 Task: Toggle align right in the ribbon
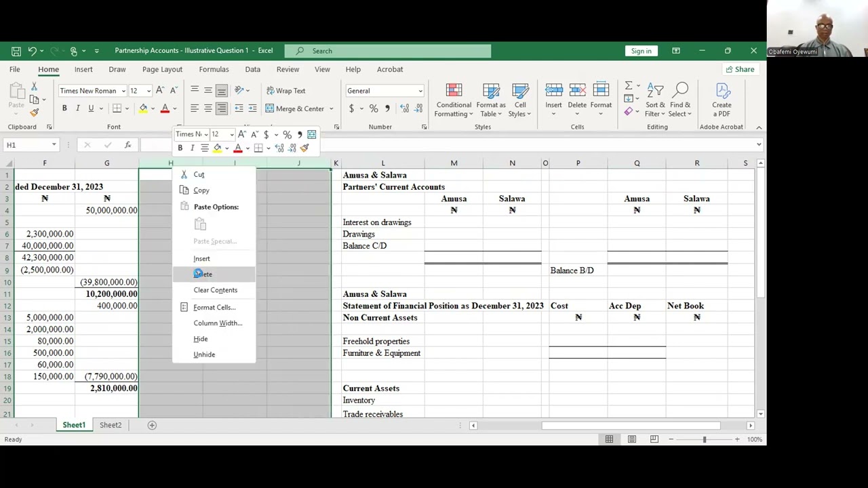221,108
